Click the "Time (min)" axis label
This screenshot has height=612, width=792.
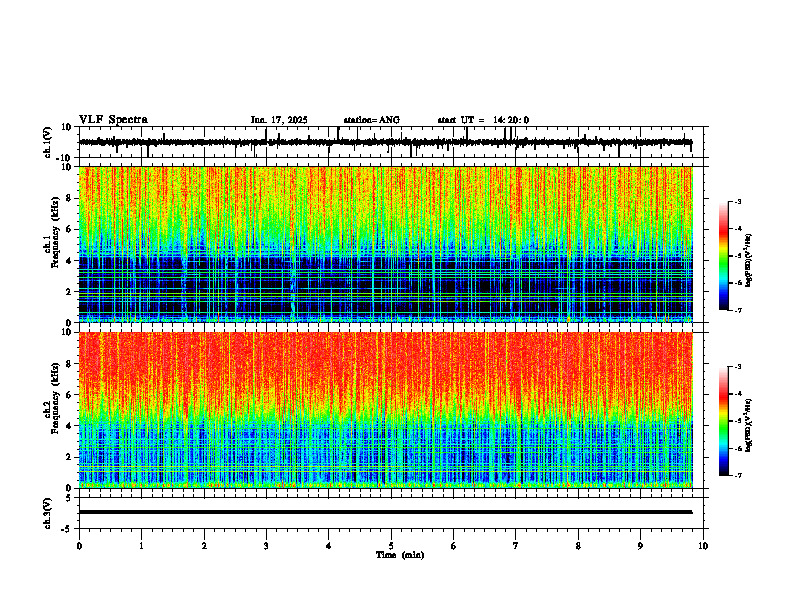(400, 555)
